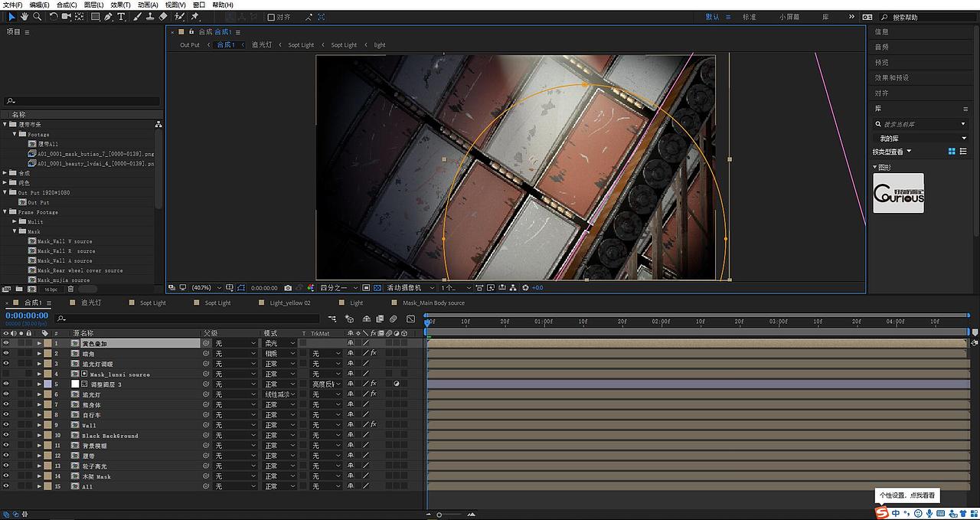Click the snapshot camera icon in viewer
Image resolution: width=980 pixels, height=520 pixels.
(287, 288)
